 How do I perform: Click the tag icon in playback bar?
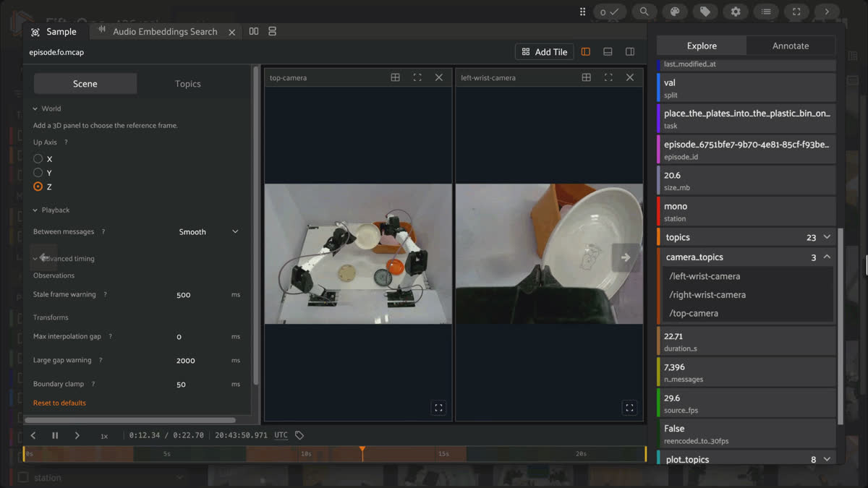[299, 435]
